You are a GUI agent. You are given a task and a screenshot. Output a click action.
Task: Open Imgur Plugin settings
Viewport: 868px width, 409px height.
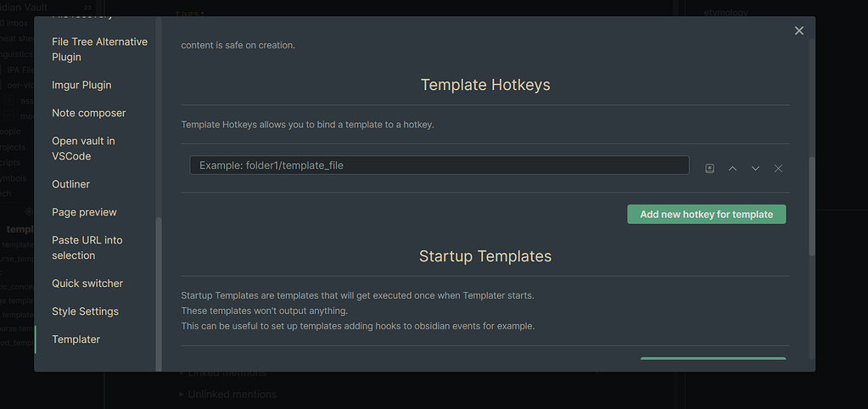[81, 85]
